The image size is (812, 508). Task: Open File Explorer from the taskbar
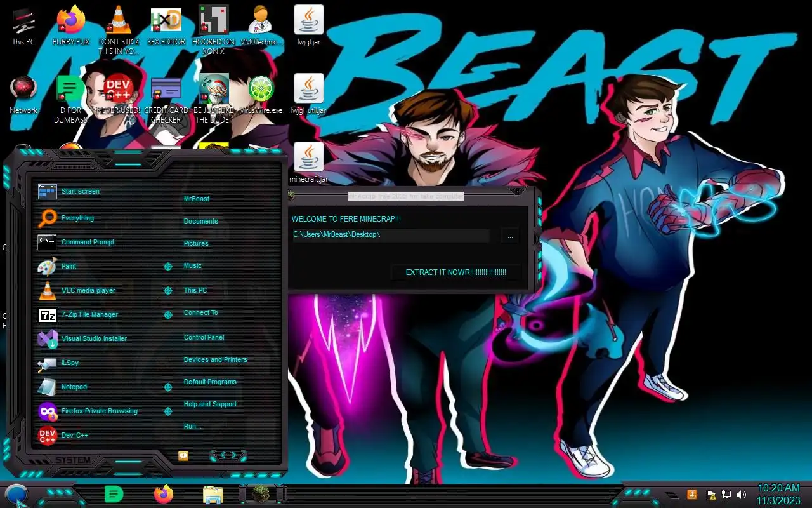[x=213, y=495]
